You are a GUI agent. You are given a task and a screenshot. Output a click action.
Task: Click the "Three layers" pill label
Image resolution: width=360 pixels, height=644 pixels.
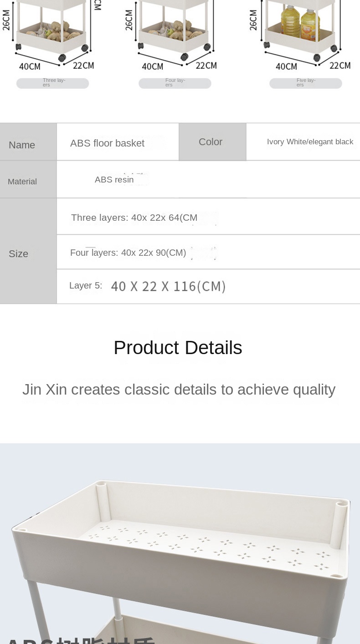pos(53,83)
